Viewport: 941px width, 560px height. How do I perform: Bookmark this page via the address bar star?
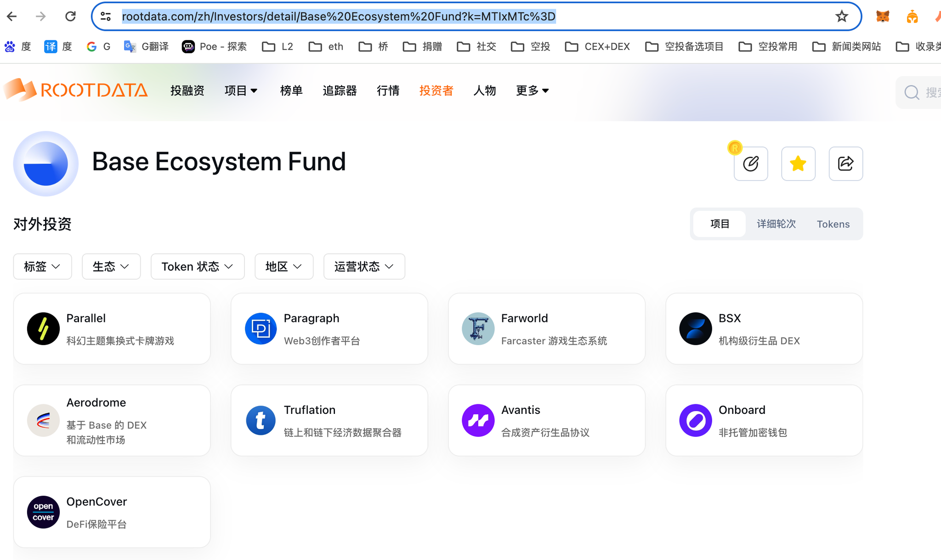842,16
